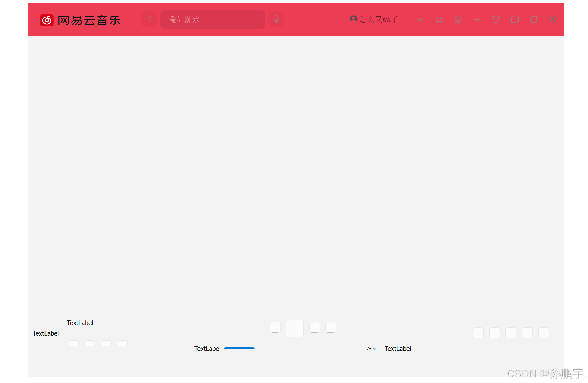Open the profile named 怎么又wa了
588x383 pixels.
379,19
